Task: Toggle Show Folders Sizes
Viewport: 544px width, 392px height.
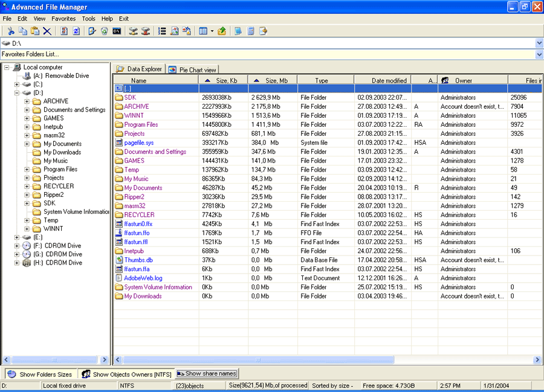Action: [40, 374]
